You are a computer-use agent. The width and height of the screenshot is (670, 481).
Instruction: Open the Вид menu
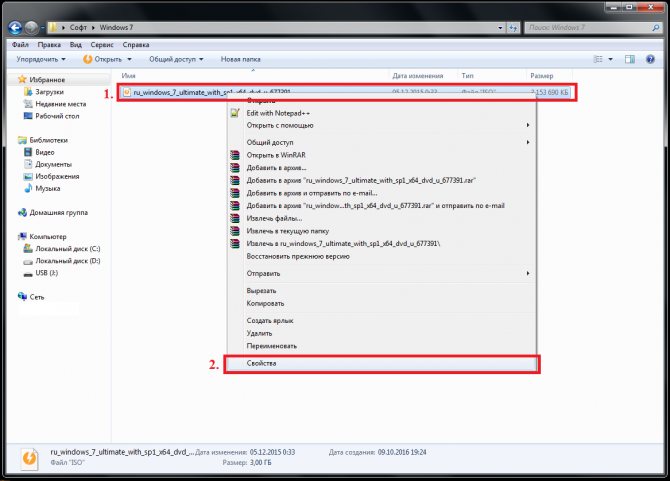76,44
